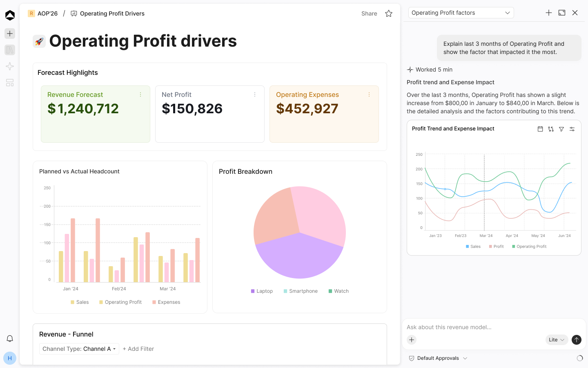
Task: Open the Channel Type: Channel A filter
Action: [79, 349]
